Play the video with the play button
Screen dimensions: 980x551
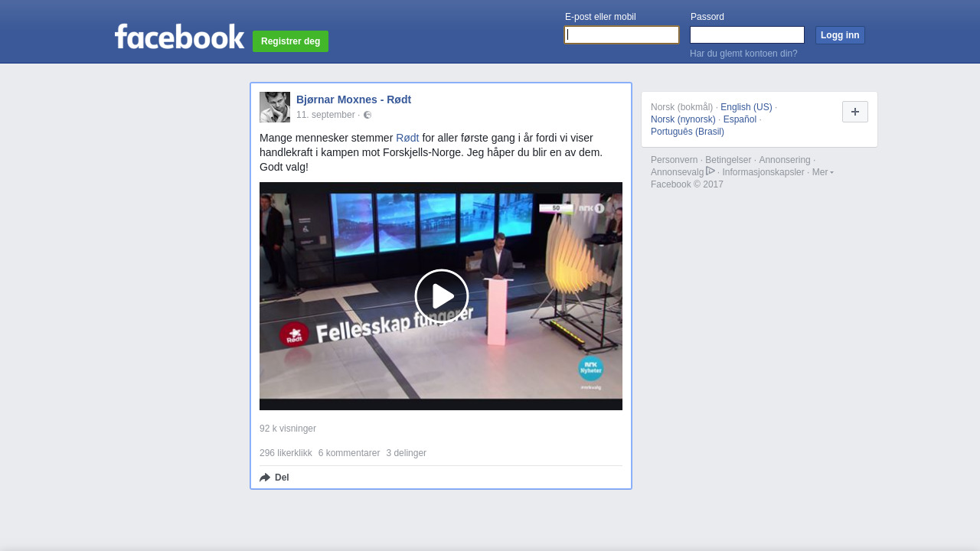442,296
